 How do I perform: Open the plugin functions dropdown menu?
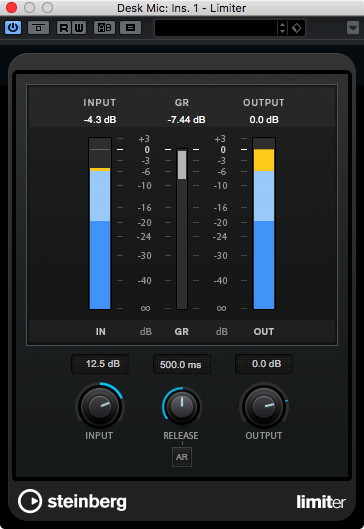tap(353, 28)
